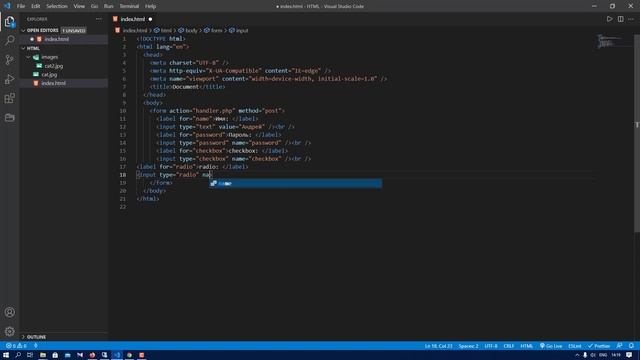
Task: Open the View menu
Action: (79, 6)
